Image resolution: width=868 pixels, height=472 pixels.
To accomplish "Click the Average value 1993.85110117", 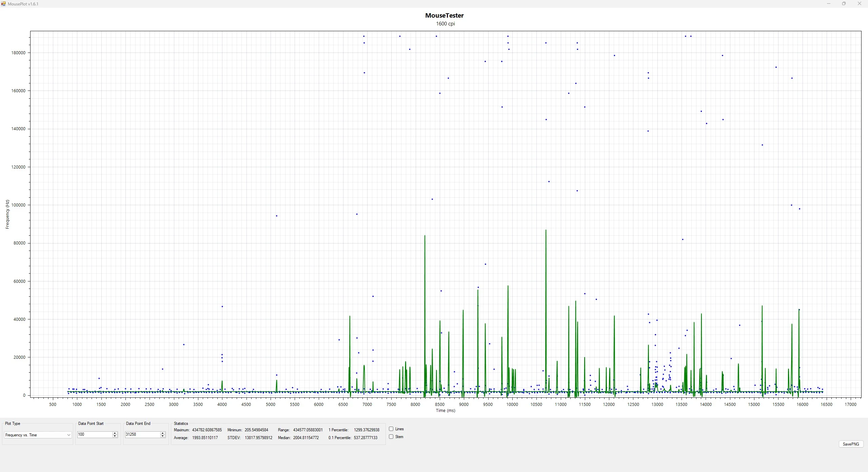I will pyautogui.click(x=205, y=438).
